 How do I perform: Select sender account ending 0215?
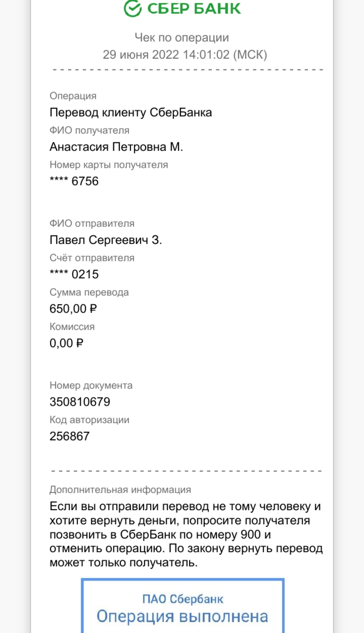tap(74, 274)
